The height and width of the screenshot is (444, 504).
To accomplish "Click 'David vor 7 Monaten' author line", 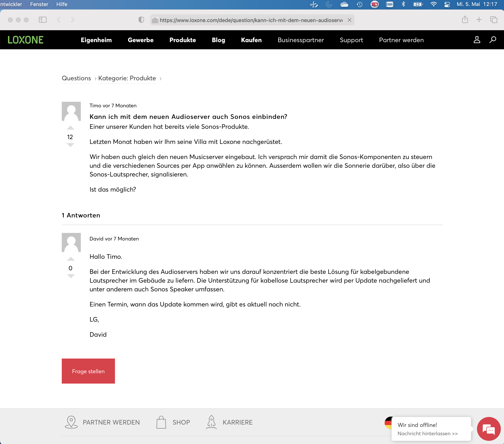I will point(114,239).
